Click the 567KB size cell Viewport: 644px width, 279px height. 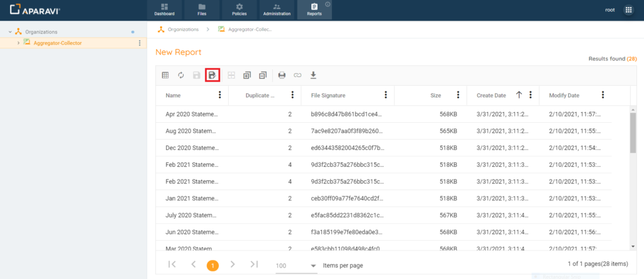448,215
